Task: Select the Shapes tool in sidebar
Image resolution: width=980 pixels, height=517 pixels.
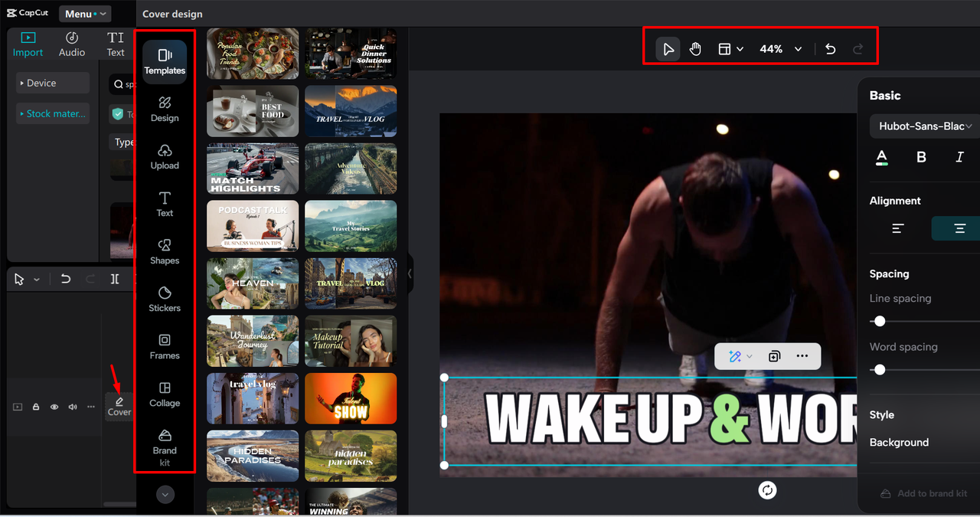Action: click(x=165, y=251)
